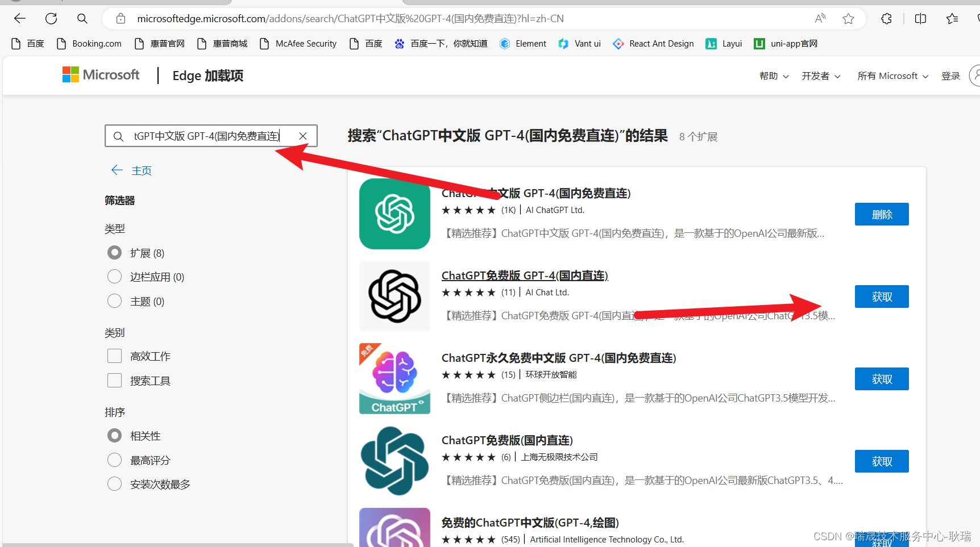This screenshot has height=547, width=980.
Task: Open ChatGPT免费版(国内直连) title link
Action: (507, 440)
